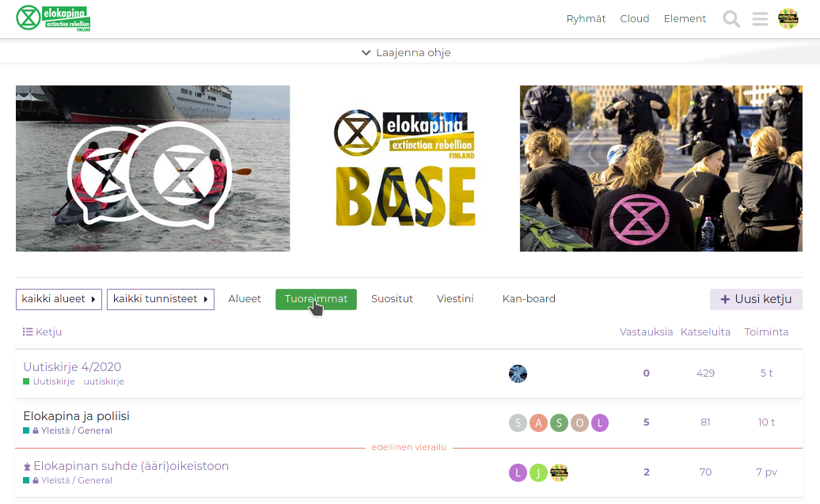
Task: Select the Suositut tab
Action: pos(392,299)
